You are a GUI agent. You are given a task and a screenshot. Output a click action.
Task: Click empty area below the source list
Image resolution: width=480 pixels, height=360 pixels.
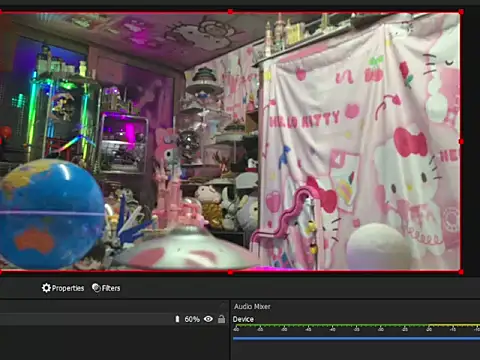coord(113,343)
